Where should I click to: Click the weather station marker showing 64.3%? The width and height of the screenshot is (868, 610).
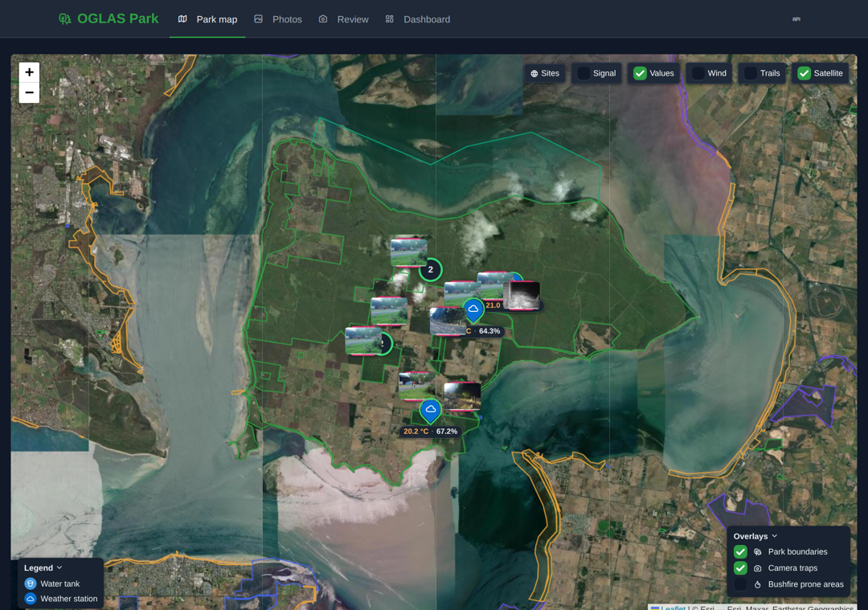[x=473, y=310]
